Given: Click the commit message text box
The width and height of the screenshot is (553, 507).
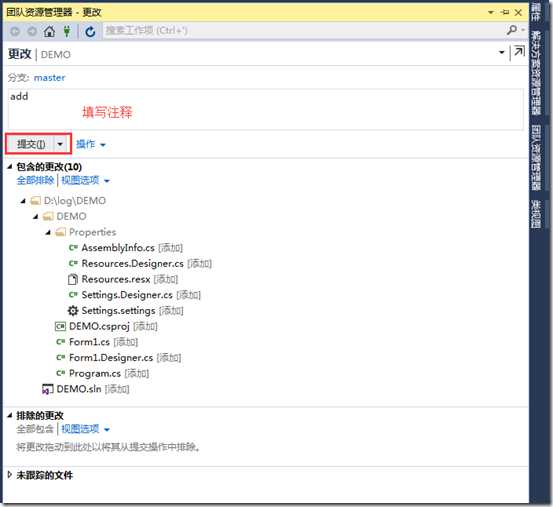Looking at the screenshot, I should [x=266, y=109].
